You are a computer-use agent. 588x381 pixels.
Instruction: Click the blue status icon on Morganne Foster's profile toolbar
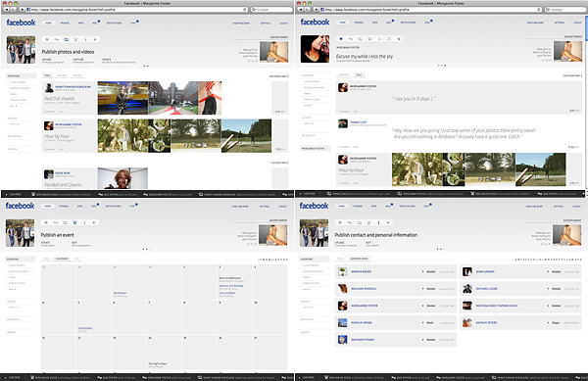pos(341,38)
